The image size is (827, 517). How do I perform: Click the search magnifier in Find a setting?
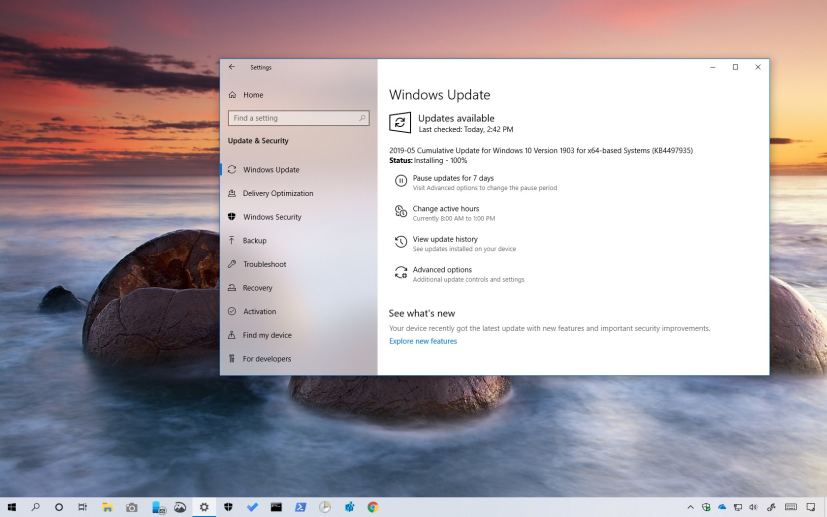(x=362, y=118)
